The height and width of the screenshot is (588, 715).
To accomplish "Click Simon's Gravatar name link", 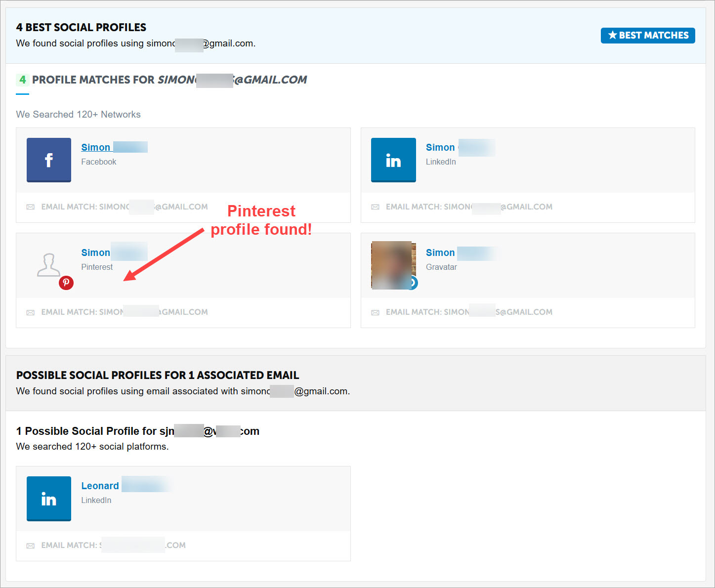I will pos(440,252).
